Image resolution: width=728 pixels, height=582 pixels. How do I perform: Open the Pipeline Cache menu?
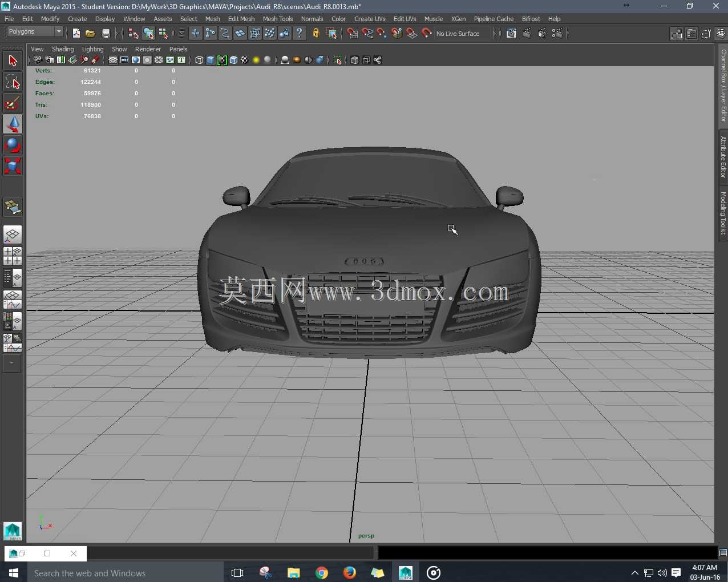494,19
